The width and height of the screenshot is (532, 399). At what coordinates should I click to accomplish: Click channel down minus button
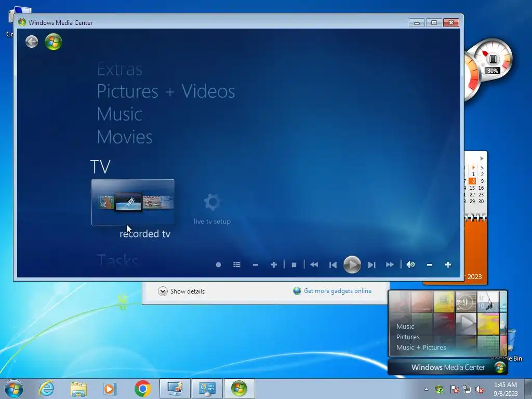(256, 264)
